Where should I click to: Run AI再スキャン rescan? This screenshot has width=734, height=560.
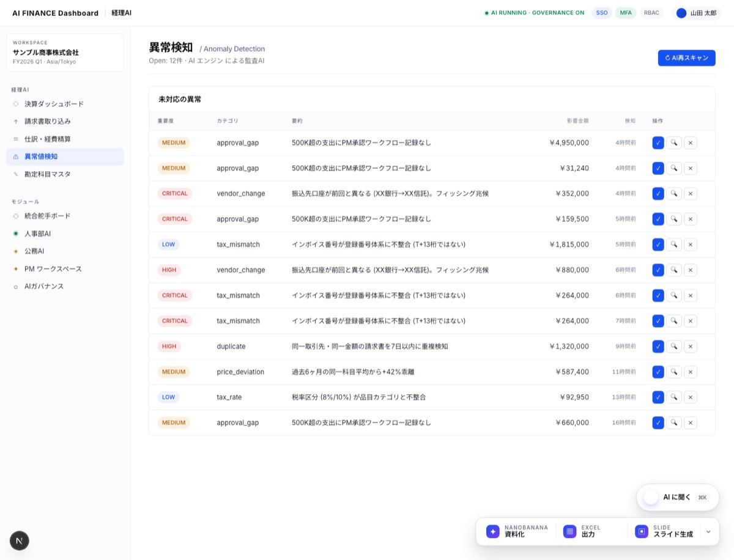(686, 58)
